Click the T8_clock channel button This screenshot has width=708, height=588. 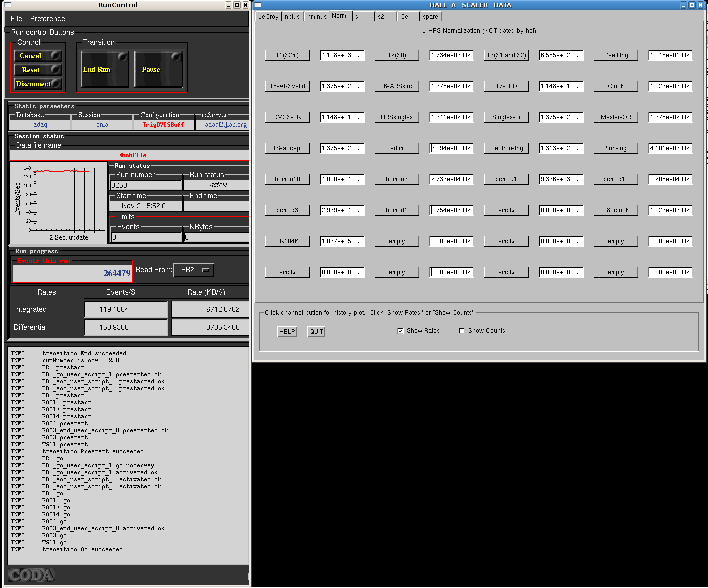pos(616,210)
